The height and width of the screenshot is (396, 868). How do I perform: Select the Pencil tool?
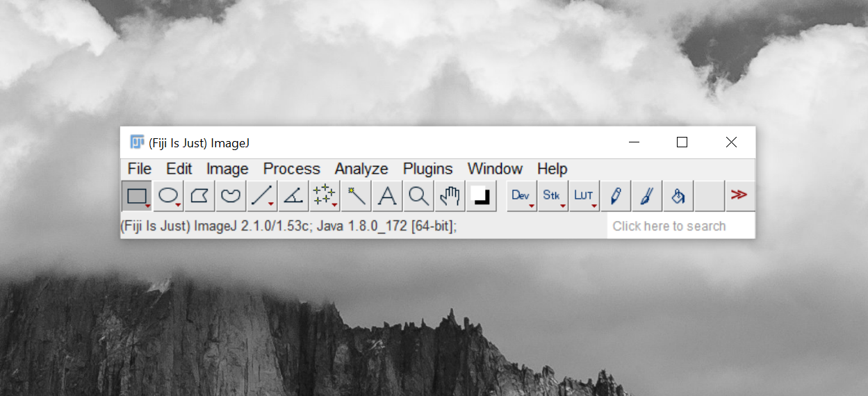[x=616, y=196]
